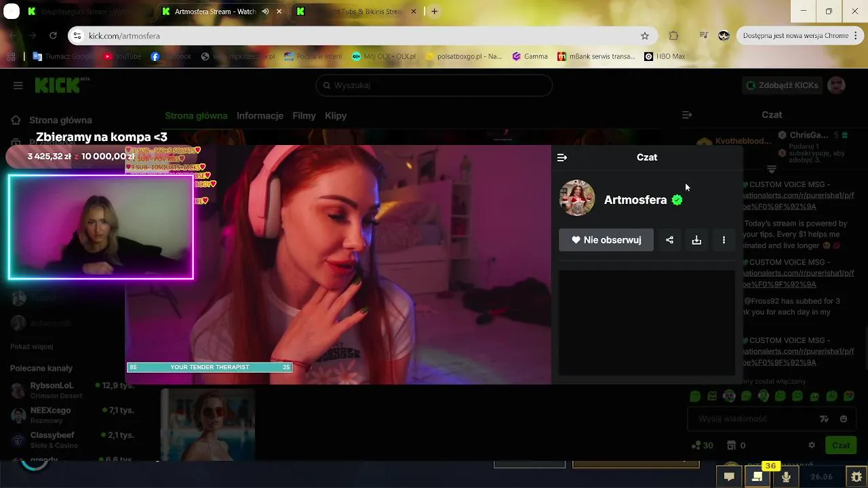
Task: Close the Artmosfera Stream browser tab
Action: (x=279, y=12)
